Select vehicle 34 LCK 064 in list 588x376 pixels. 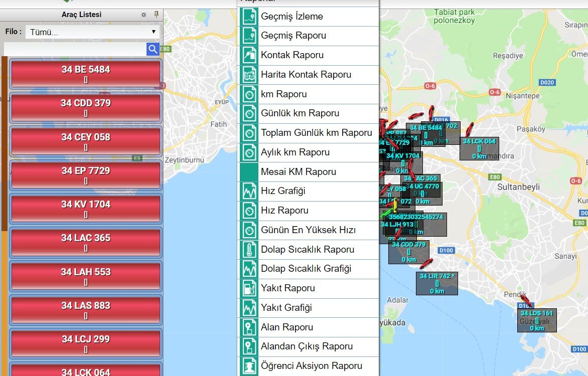[86, 369]
